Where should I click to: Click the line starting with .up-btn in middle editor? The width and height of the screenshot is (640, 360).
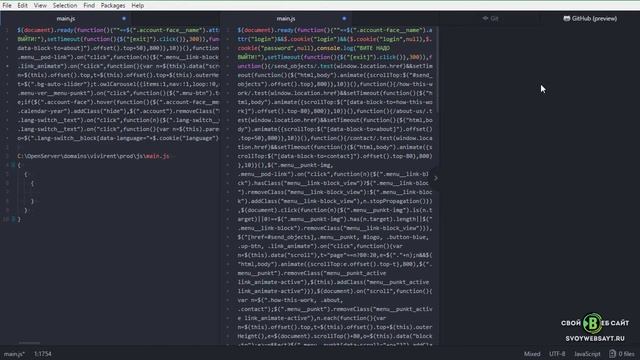coord(320,246)
